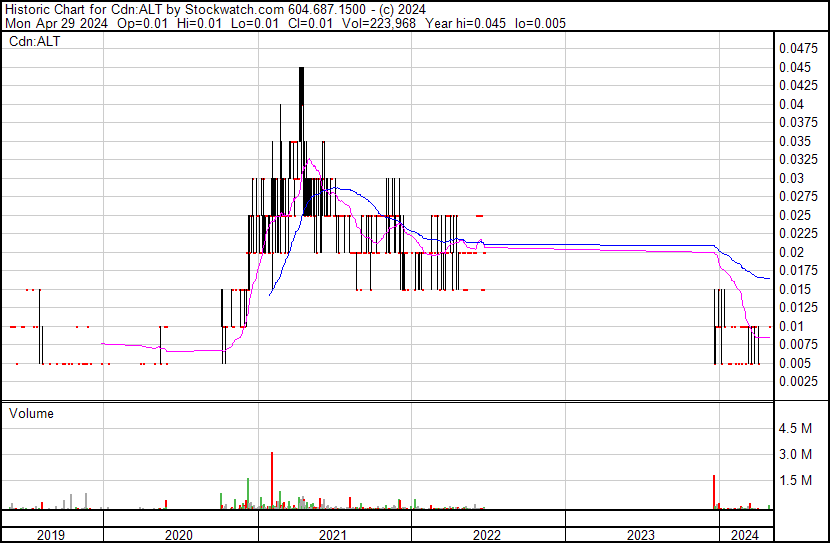Click the 2023 year label
Viewport: 830px width, 543px height.
(641, 535)
